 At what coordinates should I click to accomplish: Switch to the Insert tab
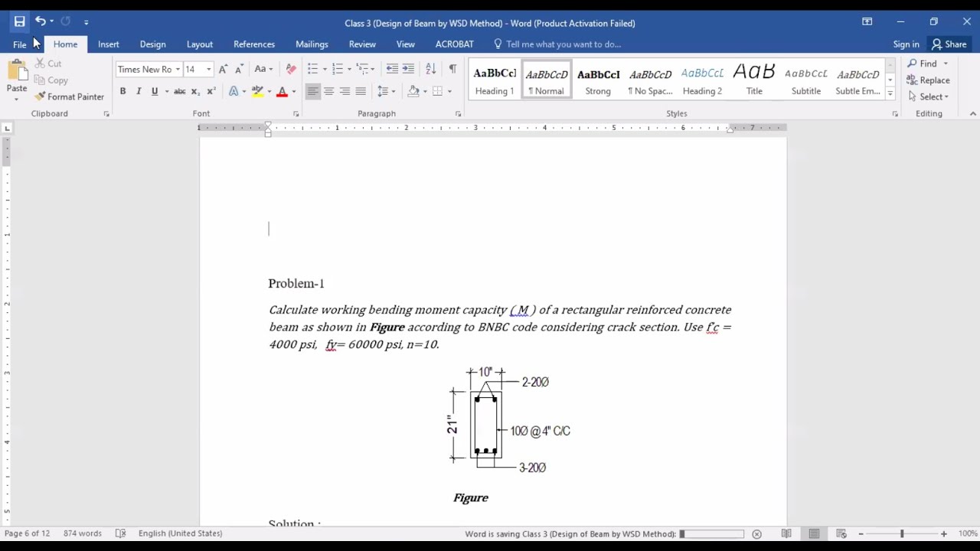(x=108, y=44)
